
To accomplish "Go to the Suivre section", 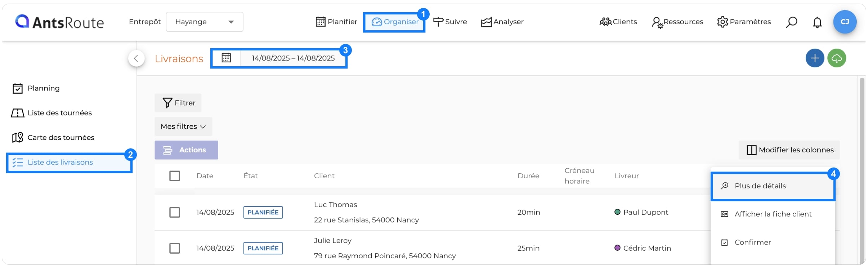I will (450, 22).
